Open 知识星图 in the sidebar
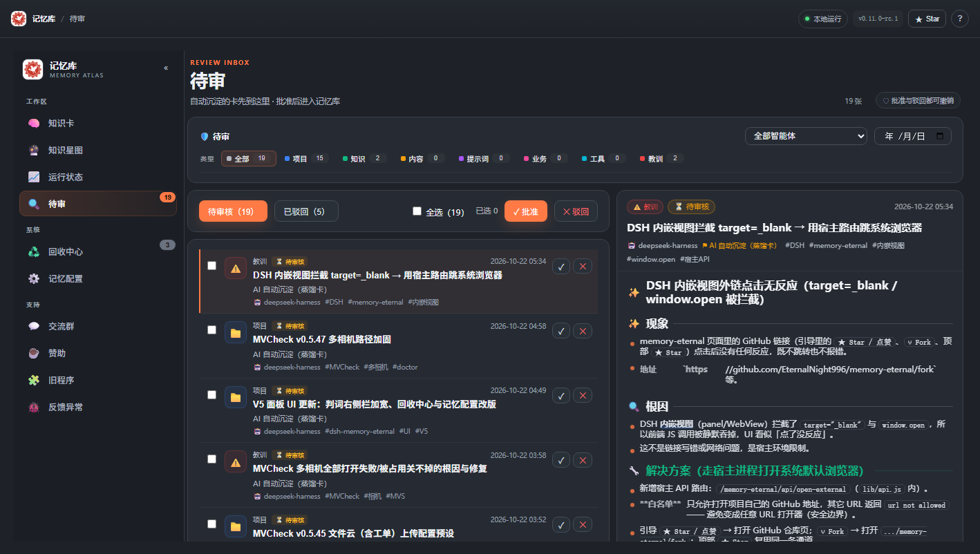This screenshot has height=554, width=980. coord(98,150)
